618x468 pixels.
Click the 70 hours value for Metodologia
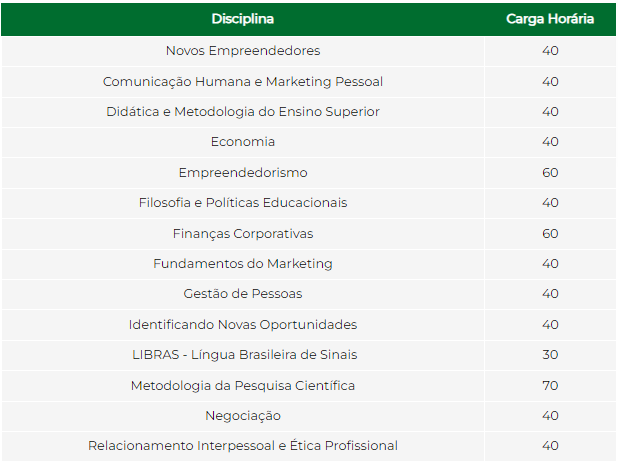point(550,386)
